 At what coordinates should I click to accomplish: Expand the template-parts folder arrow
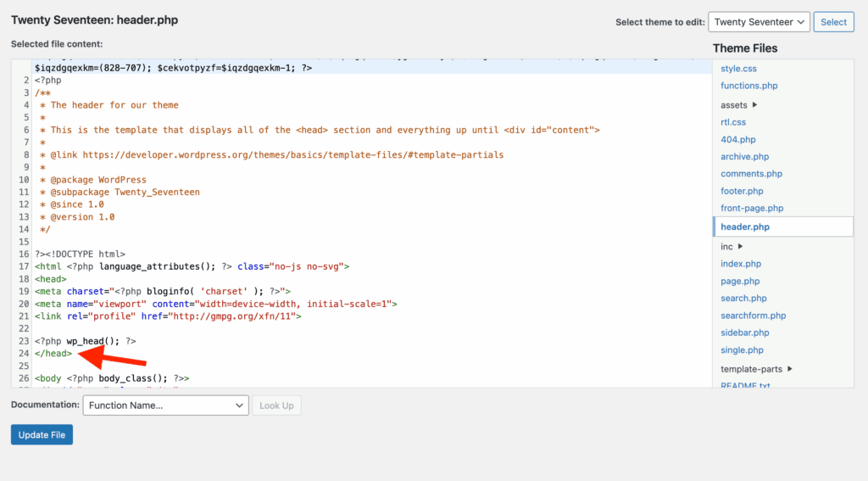click(789, 368)
